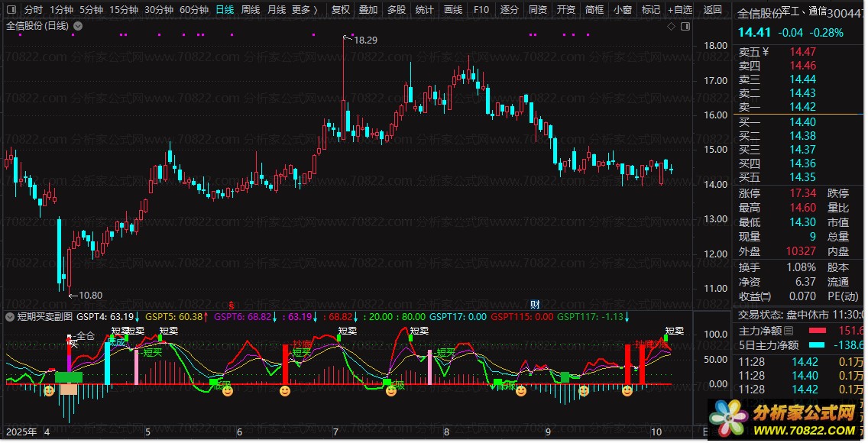This screenshot has width=868, height=443.
Task: Switch to 分时 intraday view
Action: click(33, 9)
